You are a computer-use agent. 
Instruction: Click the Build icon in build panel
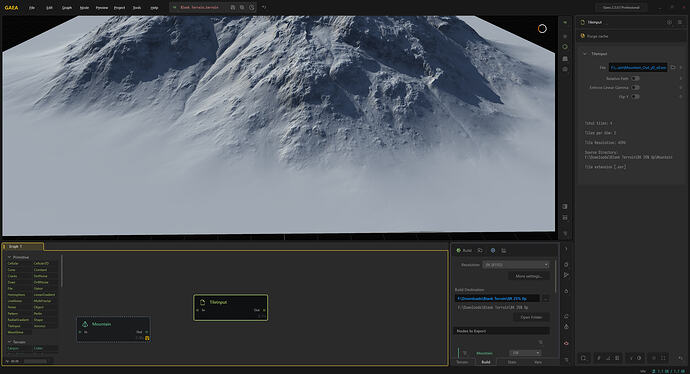[459, 250]
